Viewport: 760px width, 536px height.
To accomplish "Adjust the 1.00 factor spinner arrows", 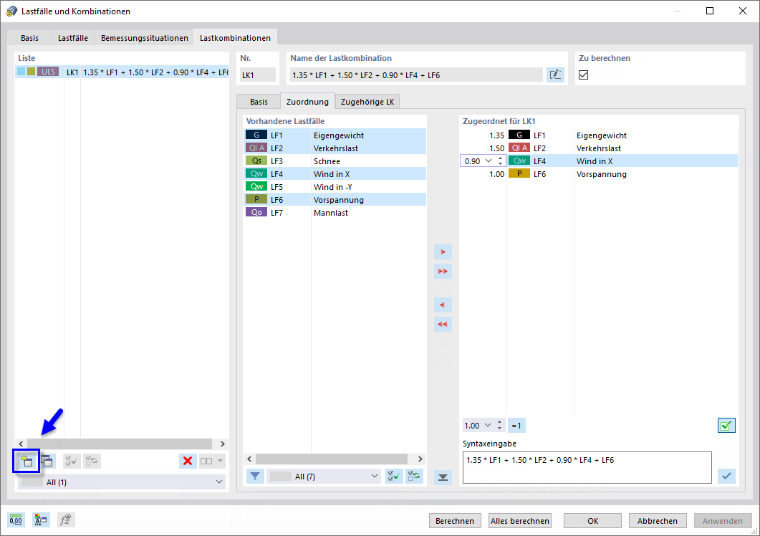I will [500, 426].
